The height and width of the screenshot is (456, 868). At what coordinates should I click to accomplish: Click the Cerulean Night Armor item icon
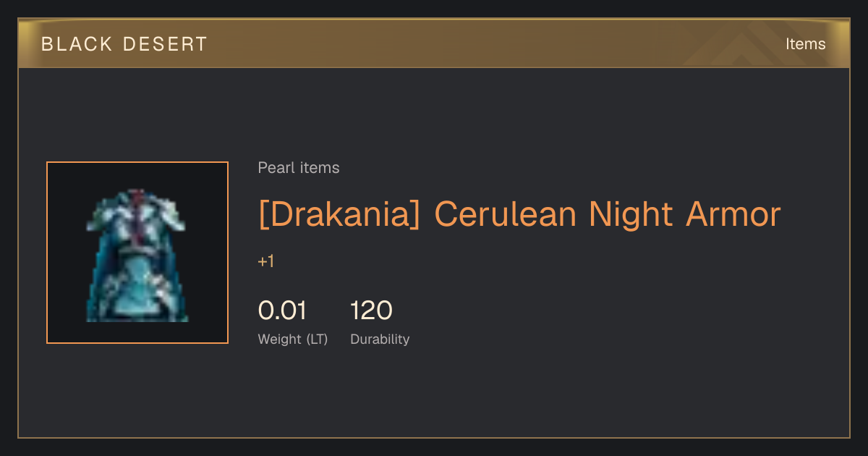point(137,255)
